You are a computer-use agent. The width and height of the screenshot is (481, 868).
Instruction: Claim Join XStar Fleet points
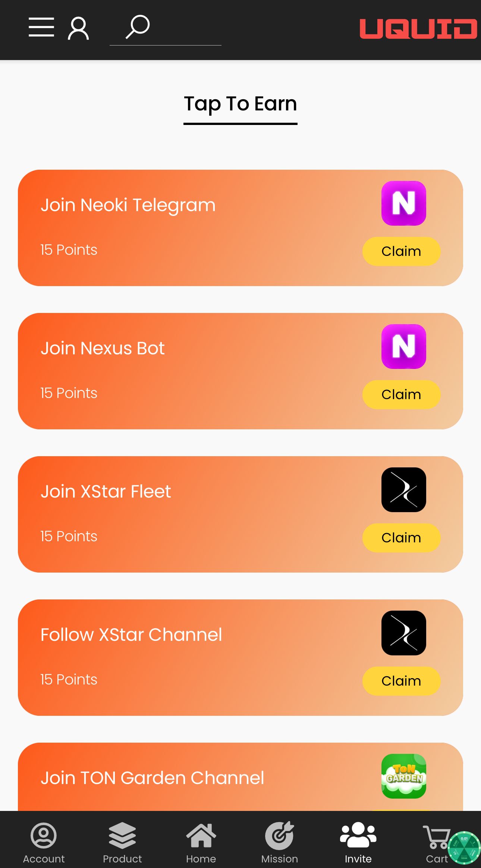point(401,538)
